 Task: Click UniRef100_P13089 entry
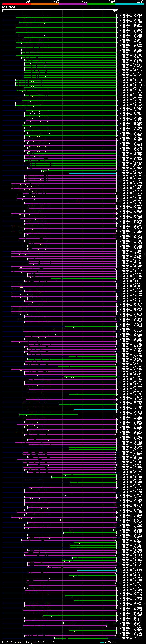click(131, 95)
